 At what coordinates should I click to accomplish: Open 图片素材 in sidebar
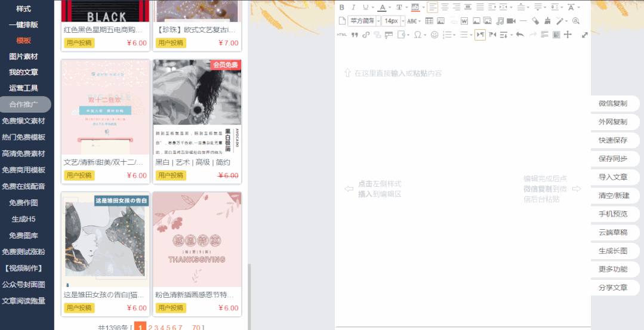(x=23, y=56)
